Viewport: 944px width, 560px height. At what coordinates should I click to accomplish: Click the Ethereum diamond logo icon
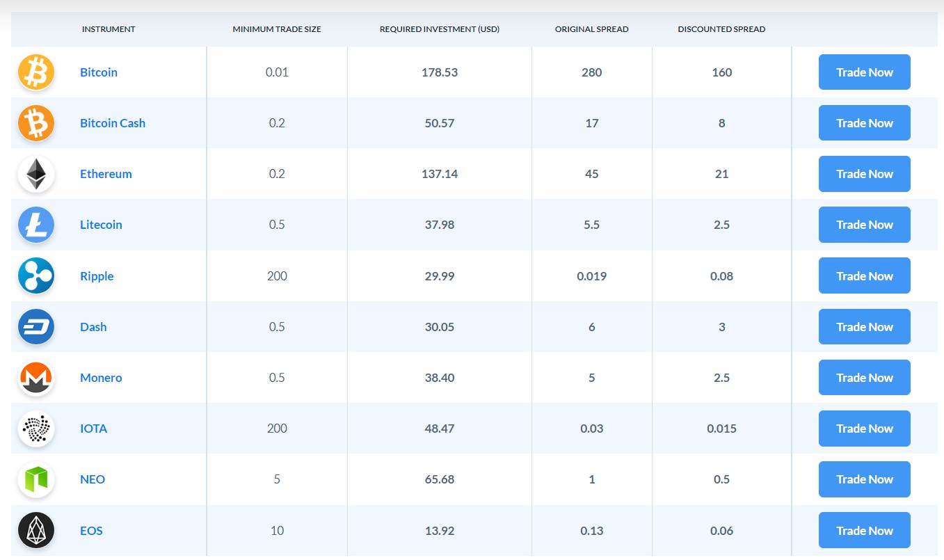(x=36, y=174)
